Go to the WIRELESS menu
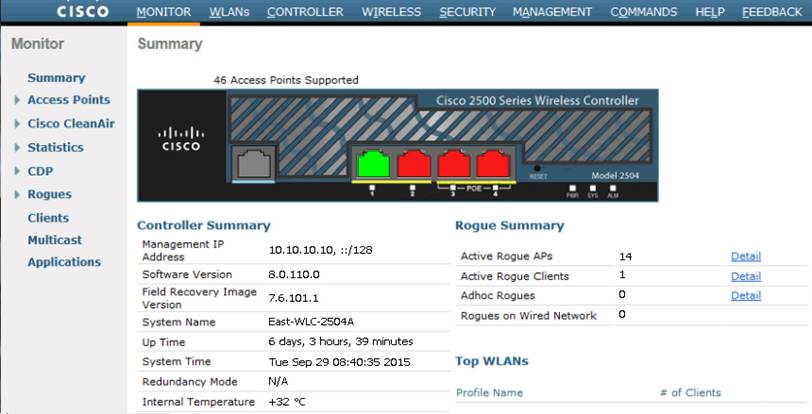 tap(391, 12)
